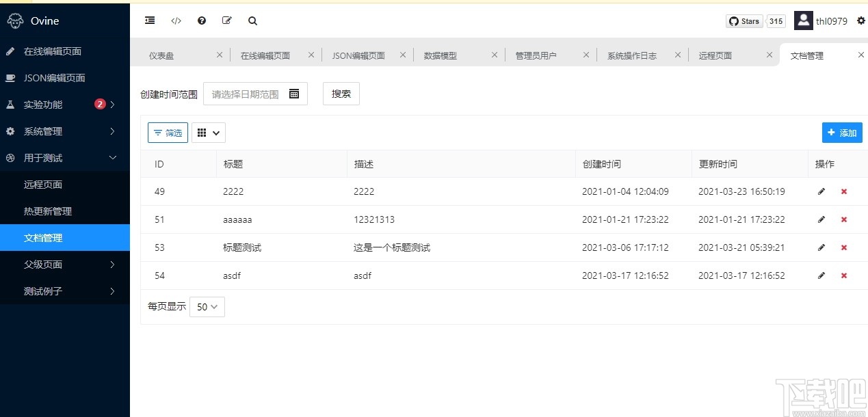Open the search magnifier icon
Viewport: 868px width, 417px height.
point(252,21)
